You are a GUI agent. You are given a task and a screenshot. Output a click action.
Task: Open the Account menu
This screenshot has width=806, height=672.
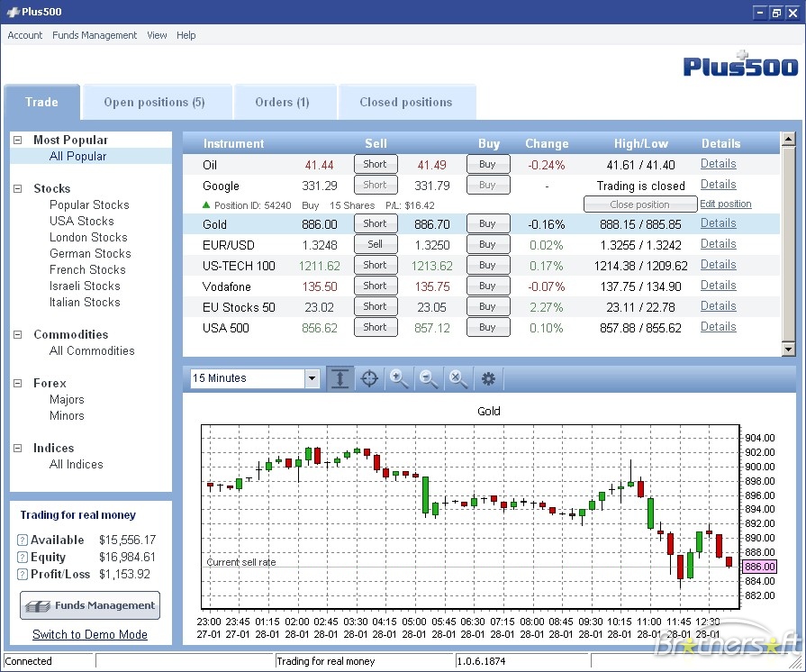[24, 35]
